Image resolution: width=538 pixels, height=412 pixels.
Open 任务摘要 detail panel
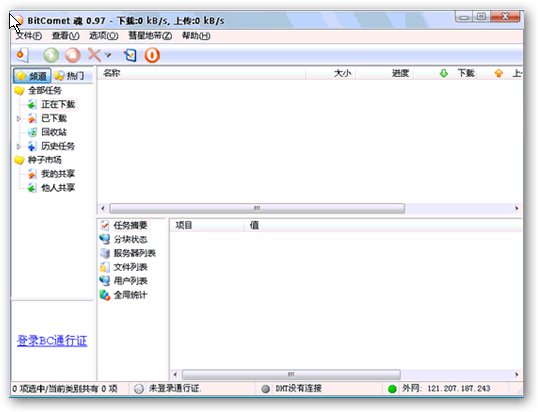tap(130, 225)
